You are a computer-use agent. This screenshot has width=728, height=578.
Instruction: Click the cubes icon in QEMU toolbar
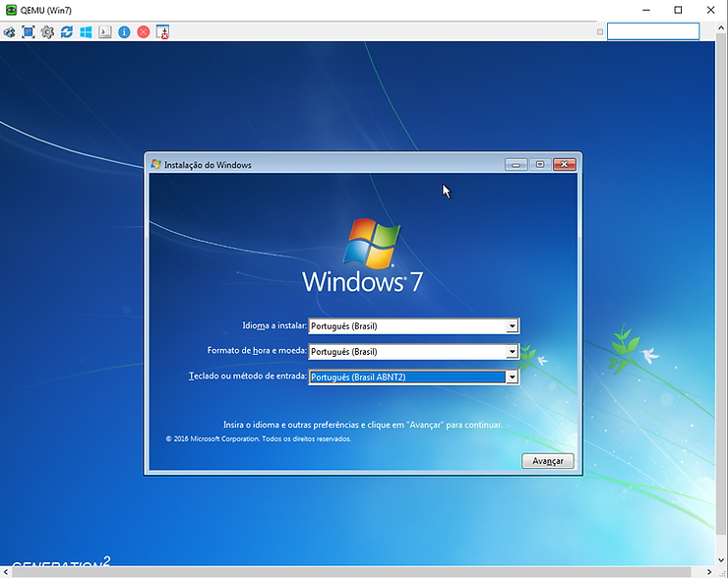(9, 32)
